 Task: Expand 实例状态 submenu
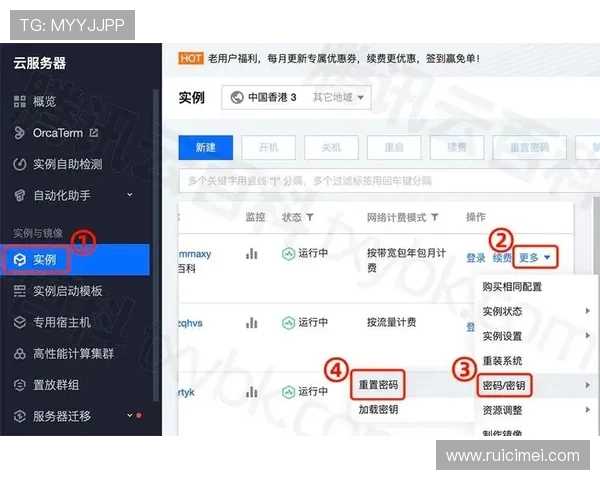(536, 311)
